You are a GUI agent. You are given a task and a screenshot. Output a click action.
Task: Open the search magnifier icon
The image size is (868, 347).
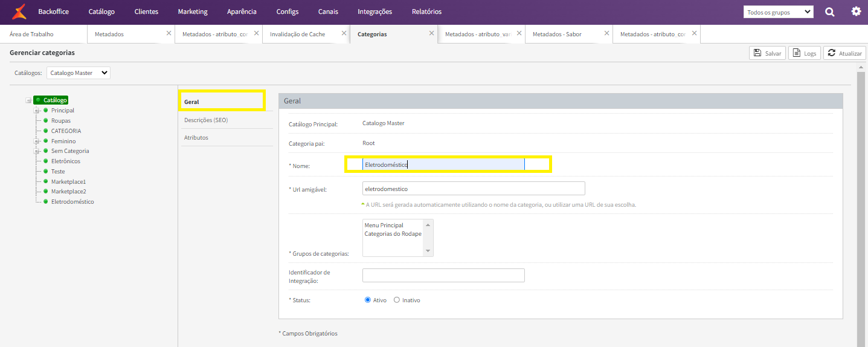(x=830, y=11)
